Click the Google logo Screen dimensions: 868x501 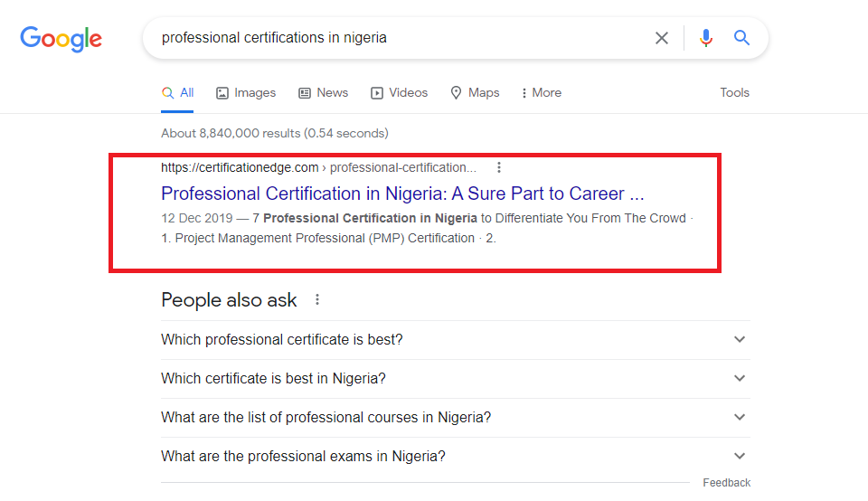61,39
